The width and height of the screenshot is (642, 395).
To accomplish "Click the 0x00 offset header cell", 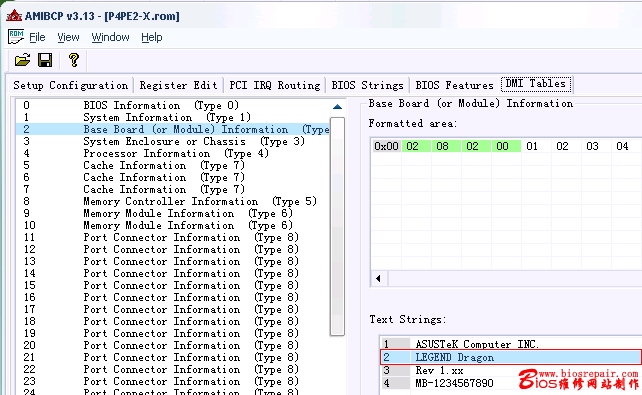I will coord(386,146).
